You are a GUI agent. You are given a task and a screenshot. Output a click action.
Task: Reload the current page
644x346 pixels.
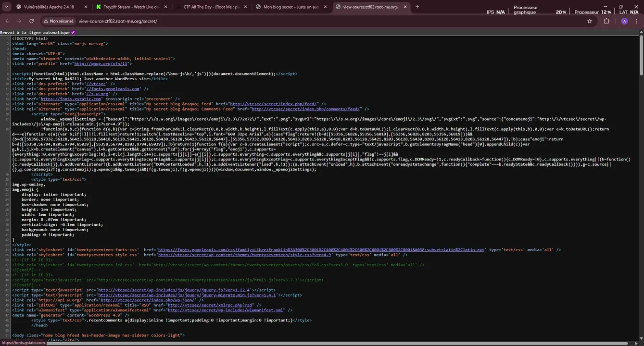click(32, 21)
